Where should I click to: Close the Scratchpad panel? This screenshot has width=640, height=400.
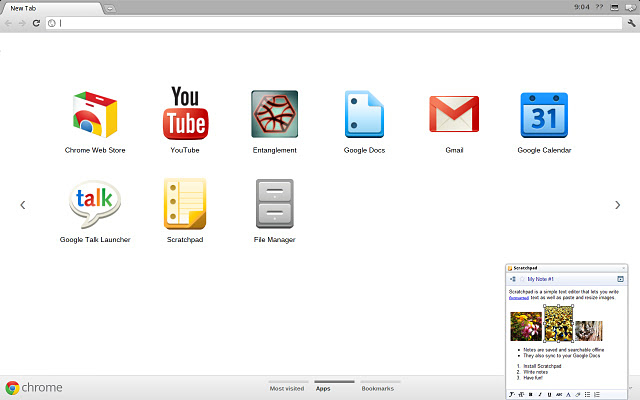tap(624, 268)
